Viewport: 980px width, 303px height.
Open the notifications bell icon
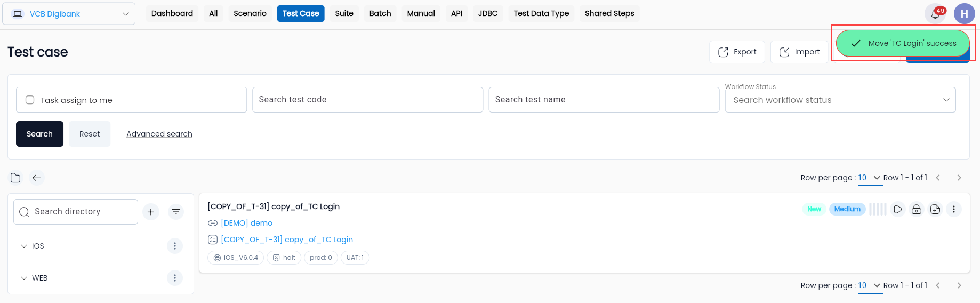tap(935, 14)
